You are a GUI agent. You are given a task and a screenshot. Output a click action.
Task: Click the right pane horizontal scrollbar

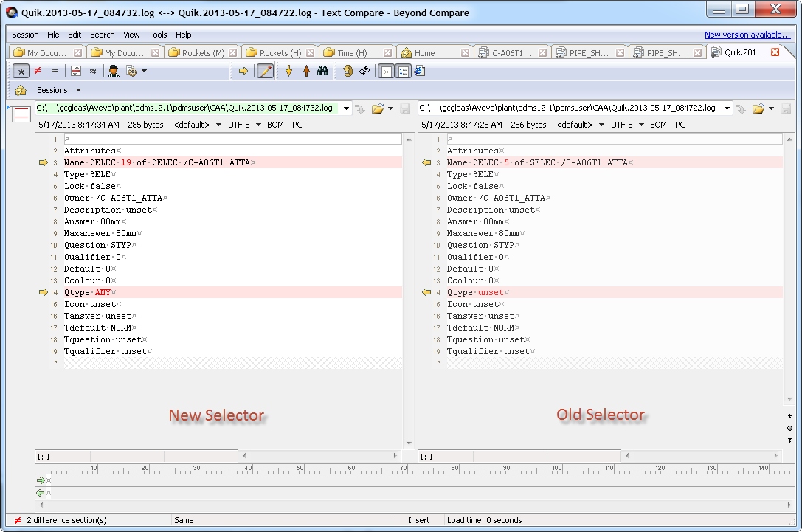click(701, 456)
